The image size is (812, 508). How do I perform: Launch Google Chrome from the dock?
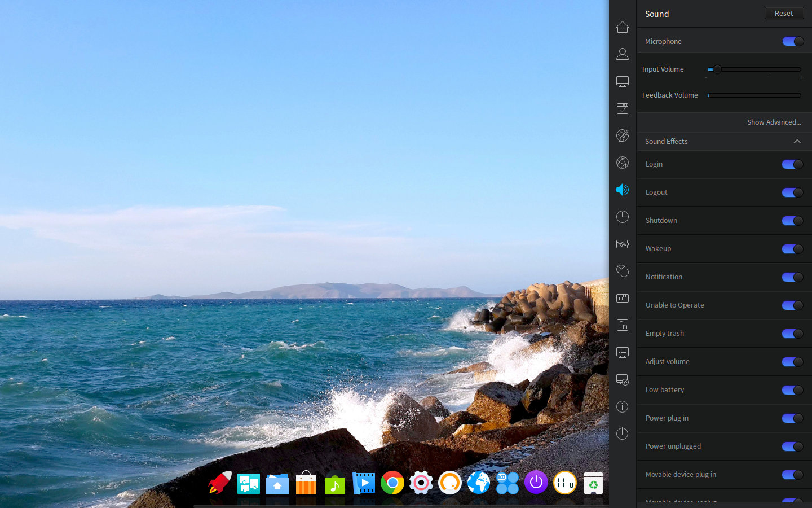point(392,483)
